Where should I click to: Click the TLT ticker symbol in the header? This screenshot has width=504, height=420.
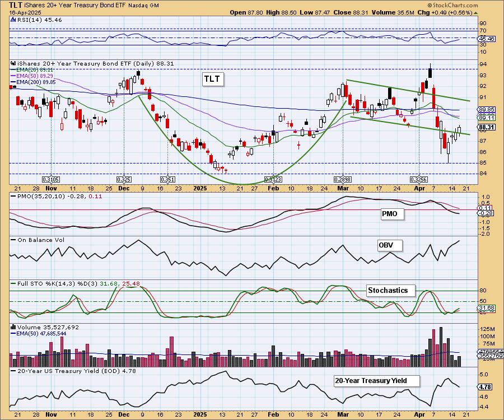16,5
